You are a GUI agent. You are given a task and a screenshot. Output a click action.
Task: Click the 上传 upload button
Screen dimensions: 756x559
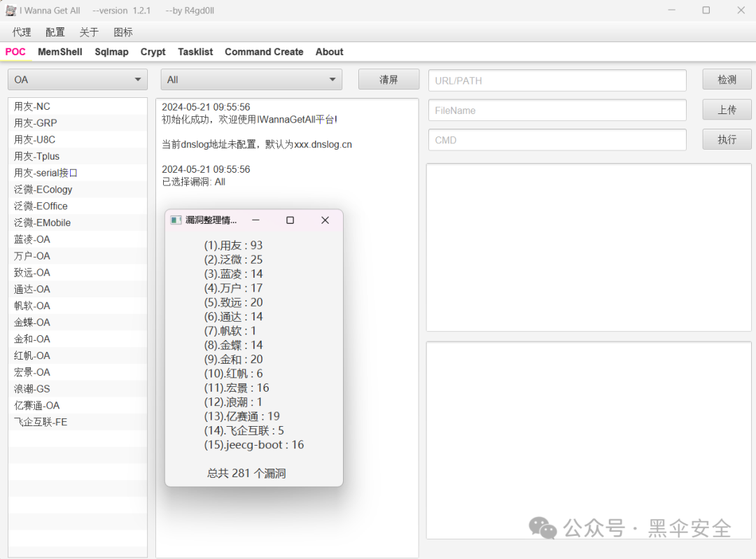(x=727, y=110)
